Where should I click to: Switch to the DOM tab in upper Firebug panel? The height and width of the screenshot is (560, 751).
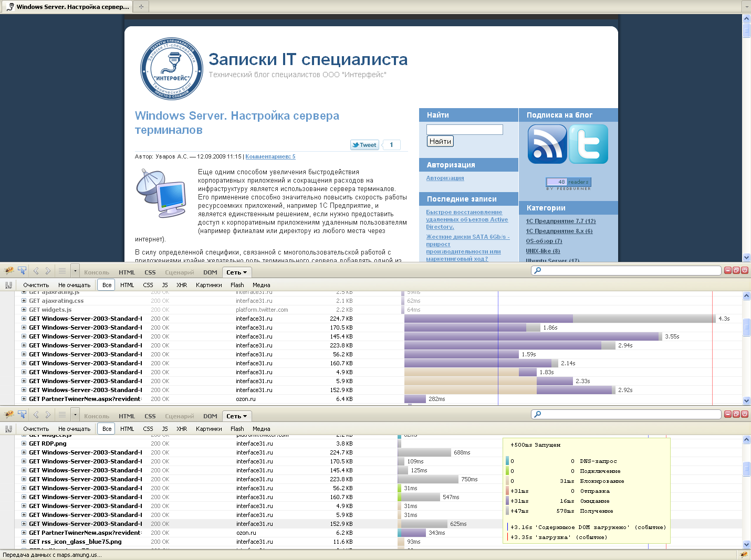[210, 272]
